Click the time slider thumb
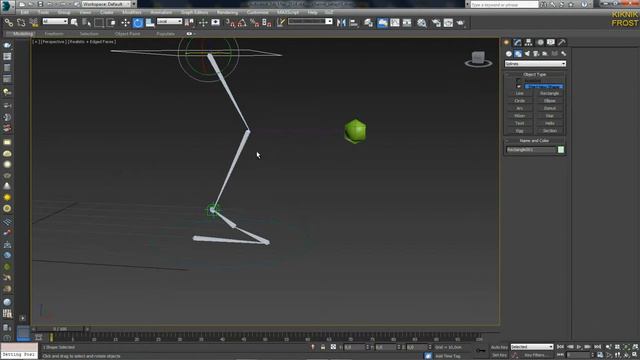Viewport: 640px width, 360px height. coord(60,329)
